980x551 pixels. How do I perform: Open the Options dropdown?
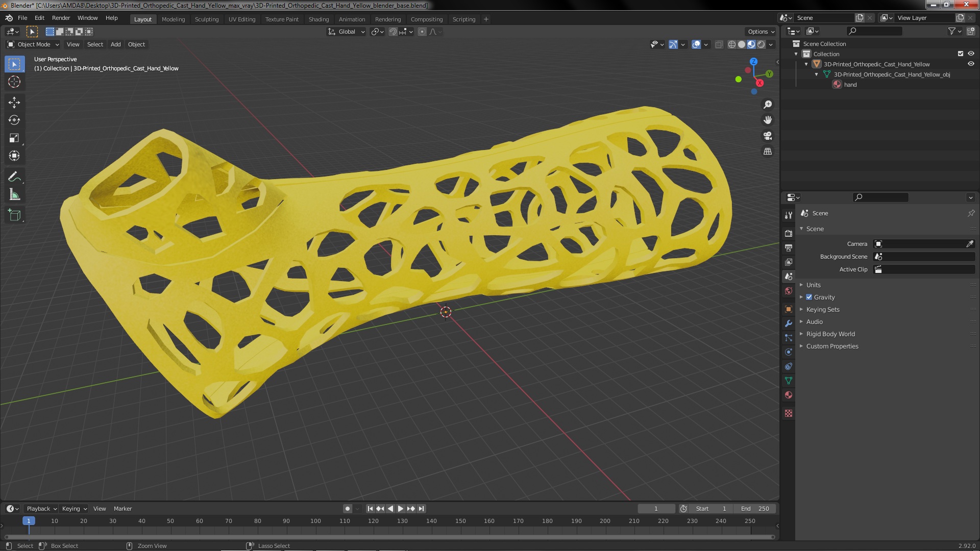pos(761,32)
